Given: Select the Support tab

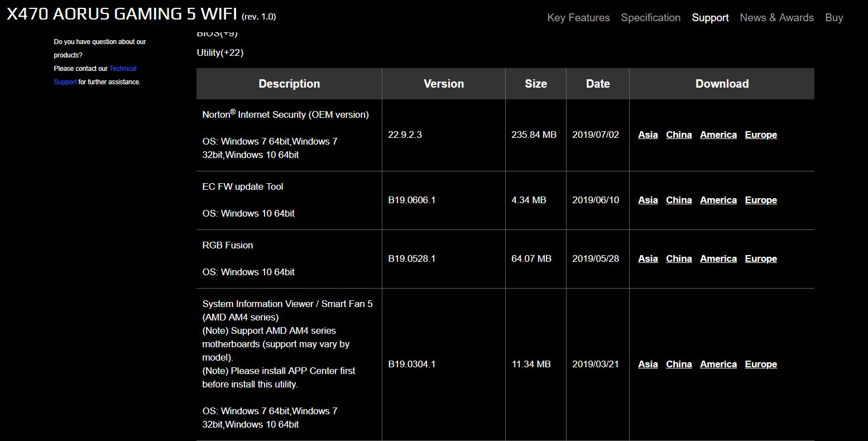Looking at the screenshot, I should 710,17.
